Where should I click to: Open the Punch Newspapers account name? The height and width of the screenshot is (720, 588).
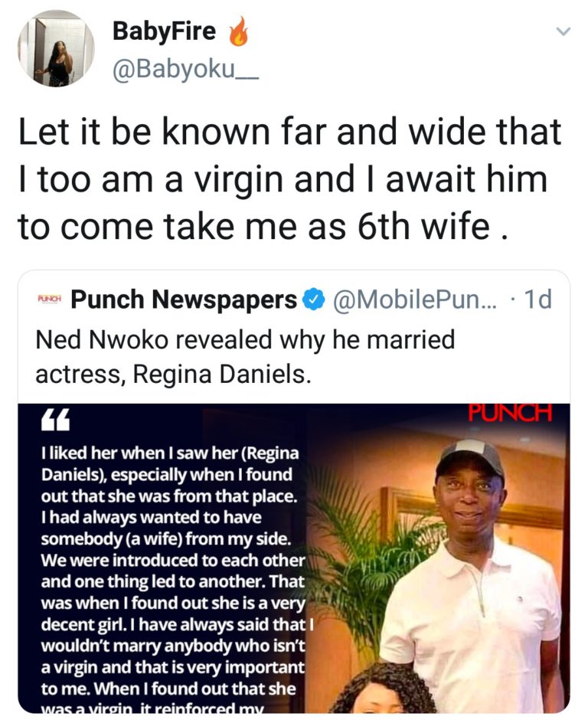(184, 299)
